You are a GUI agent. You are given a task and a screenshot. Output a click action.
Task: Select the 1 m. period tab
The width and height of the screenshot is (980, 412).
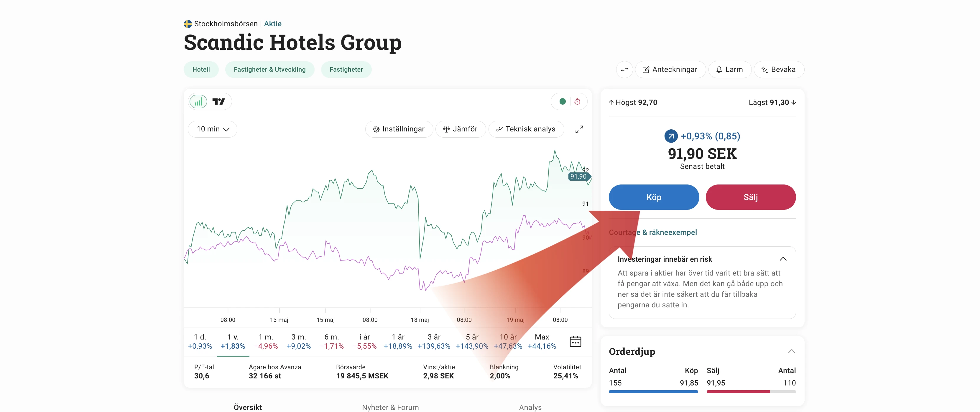[x=266, y=341]
